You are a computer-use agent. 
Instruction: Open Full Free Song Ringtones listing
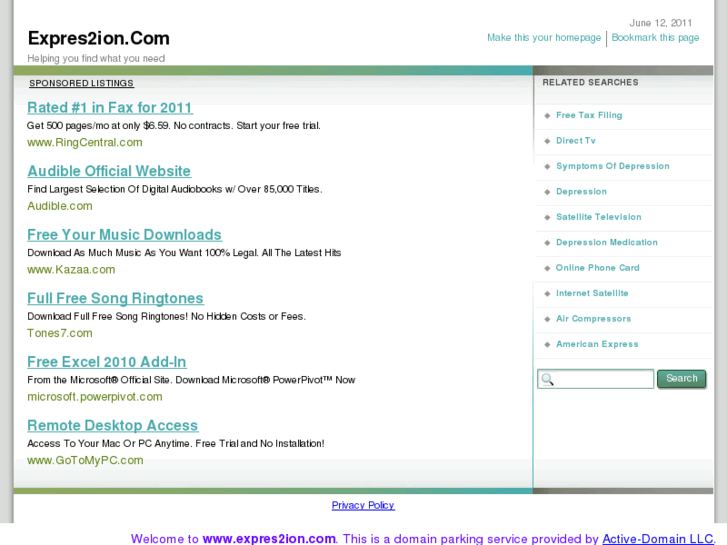(115, 298)
